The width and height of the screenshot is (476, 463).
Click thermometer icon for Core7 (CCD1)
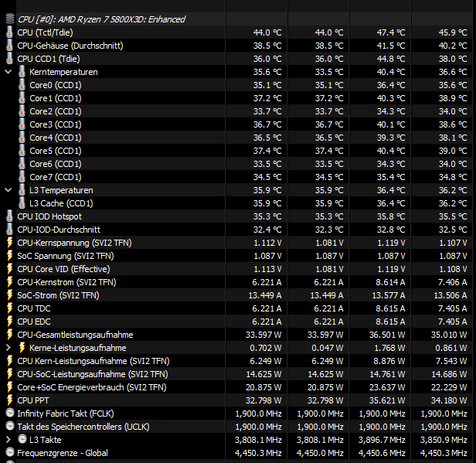tap(22, 177)
